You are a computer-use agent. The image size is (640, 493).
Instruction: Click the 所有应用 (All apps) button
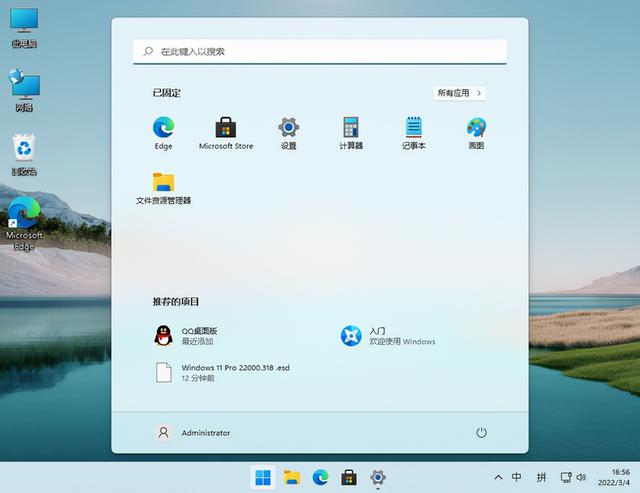460,93
